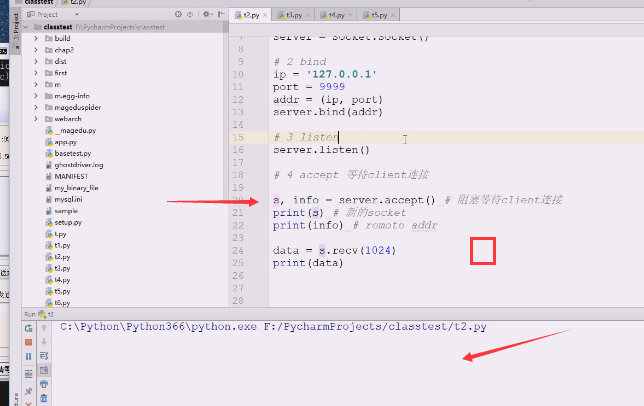Click t2.py in the breadcrumb bar
The image size is (644, 406).
[x=76, y=2]
